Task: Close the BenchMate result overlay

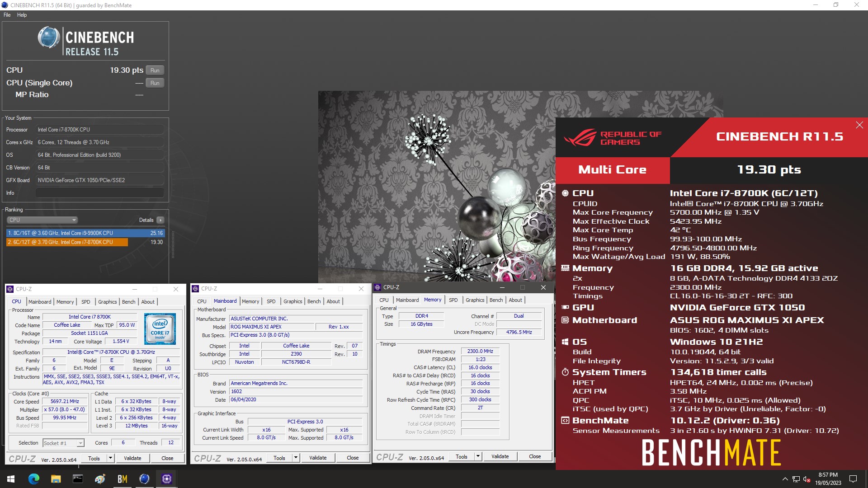Action: [859, 125]
